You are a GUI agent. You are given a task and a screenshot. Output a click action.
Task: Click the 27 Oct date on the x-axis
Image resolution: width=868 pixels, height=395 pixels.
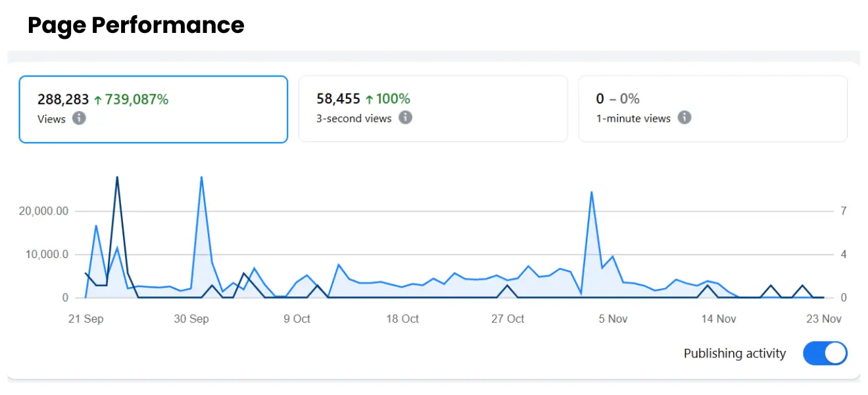point(508,319)
